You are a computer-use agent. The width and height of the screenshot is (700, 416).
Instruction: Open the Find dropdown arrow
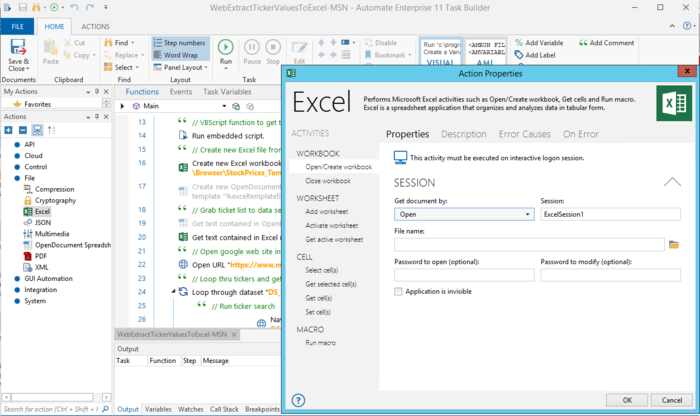click(133, 43)
